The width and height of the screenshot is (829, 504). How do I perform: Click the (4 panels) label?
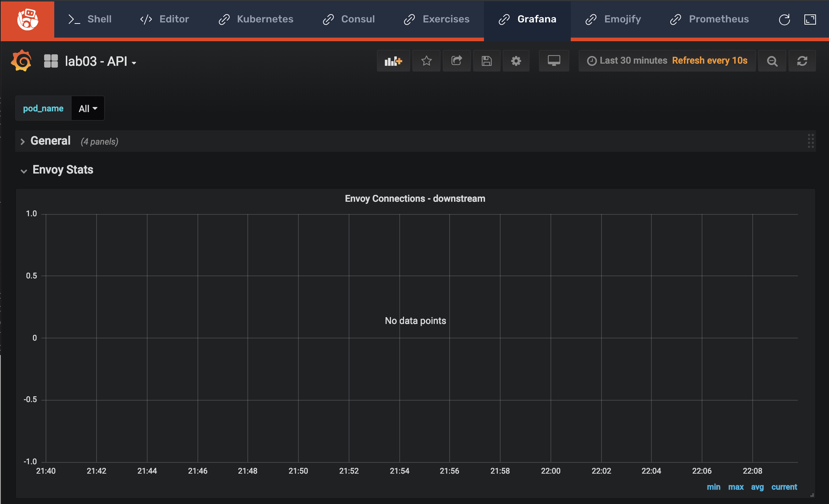pyautogui.click(x=99, y=141)
